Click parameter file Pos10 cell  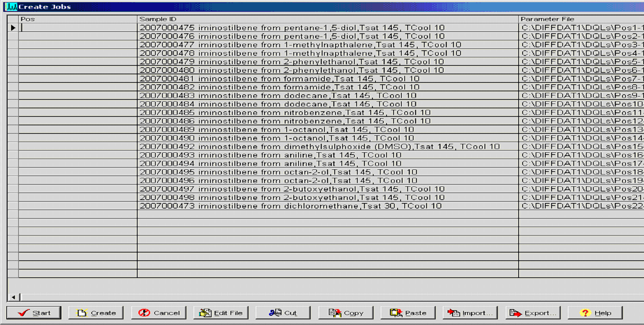[581, 104]
